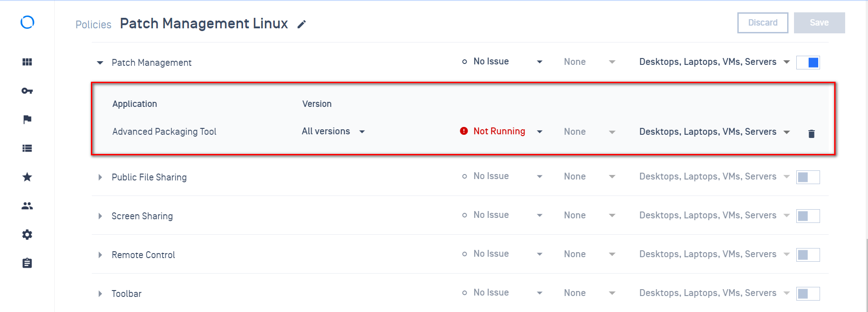Viewport: 868px width, 312px height.
Task: Disable the Patch Management toggle
Action: (x=808, y=63)
